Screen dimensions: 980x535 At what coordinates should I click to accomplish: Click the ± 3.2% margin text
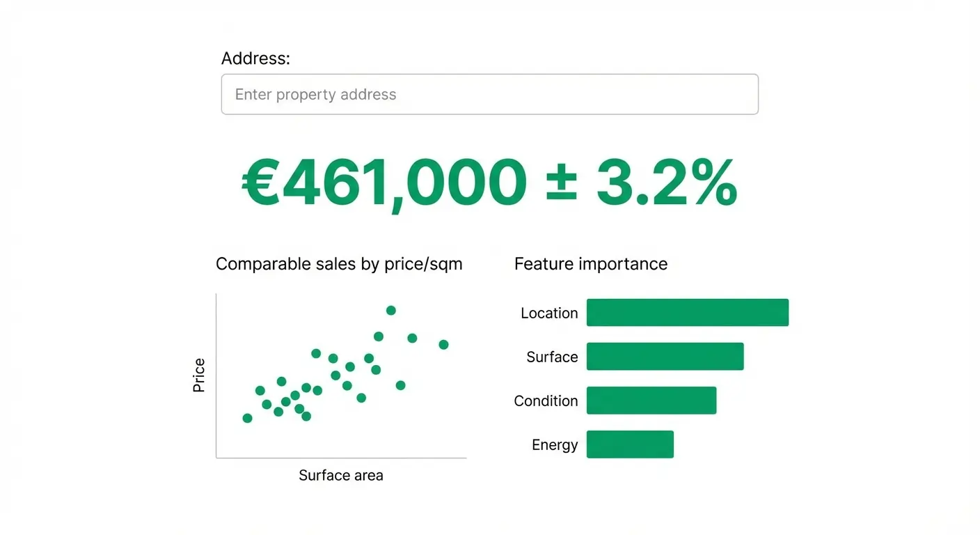coord(640,183)
